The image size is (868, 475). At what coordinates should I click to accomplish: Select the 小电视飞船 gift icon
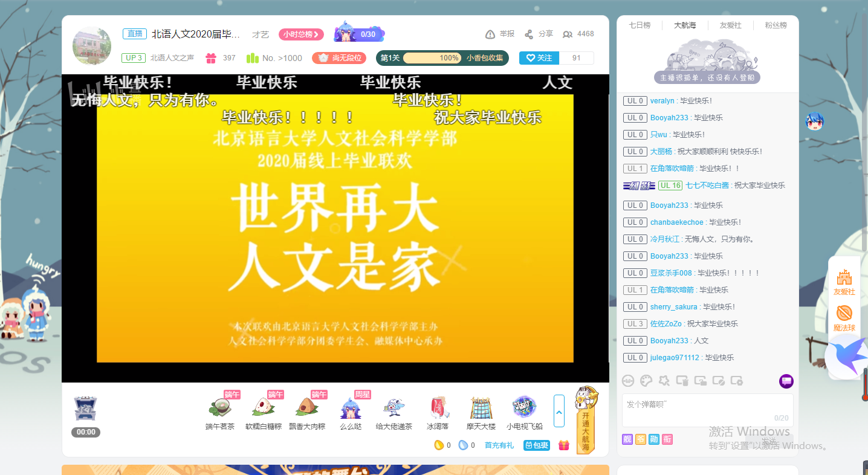click(x=524, y=409)
